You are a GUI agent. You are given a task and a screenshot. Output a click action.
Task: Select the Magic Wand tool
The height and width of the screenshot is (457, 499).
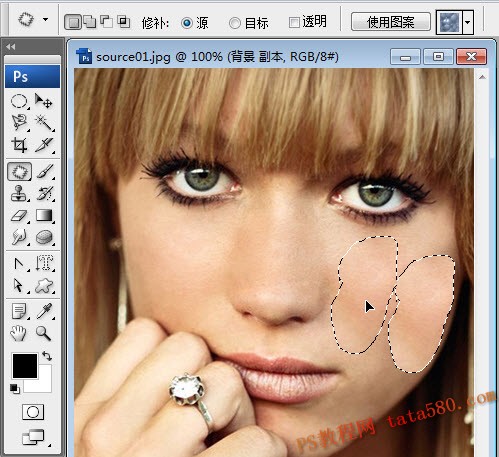pyautogui.click(x=44, y=122)
